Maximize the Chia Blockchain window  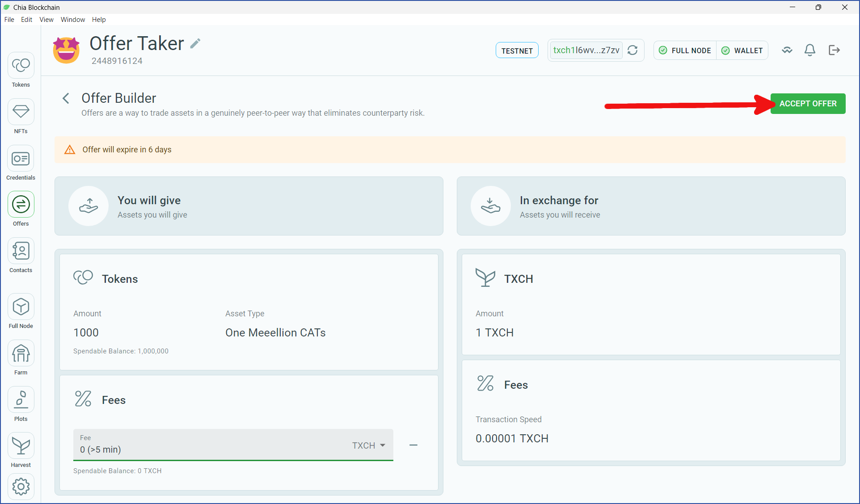[x=818, y=7]
